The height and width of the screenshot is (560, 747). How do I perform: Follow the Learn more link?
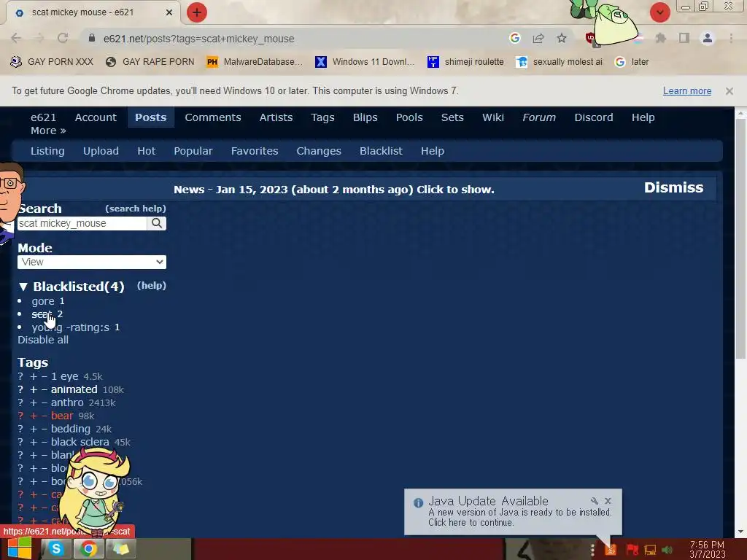687,91
